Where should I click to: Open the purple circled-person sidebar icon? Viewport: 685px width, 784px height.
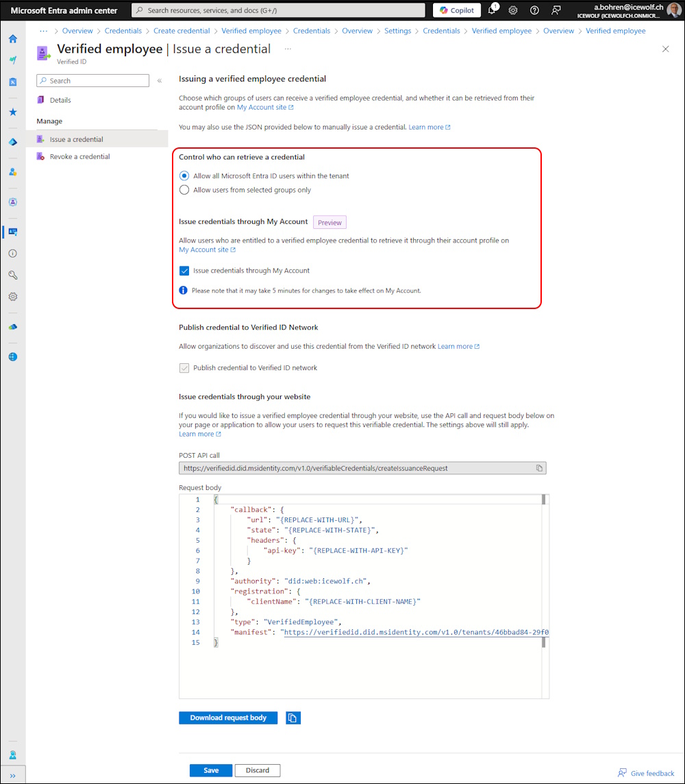pos(13,202)
